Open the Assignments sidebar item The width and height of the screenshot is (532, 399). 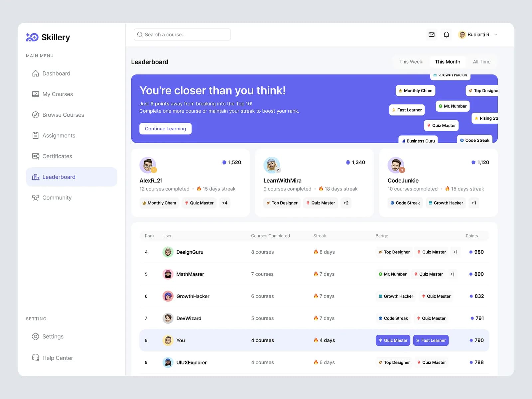click(x=59, y=136)
